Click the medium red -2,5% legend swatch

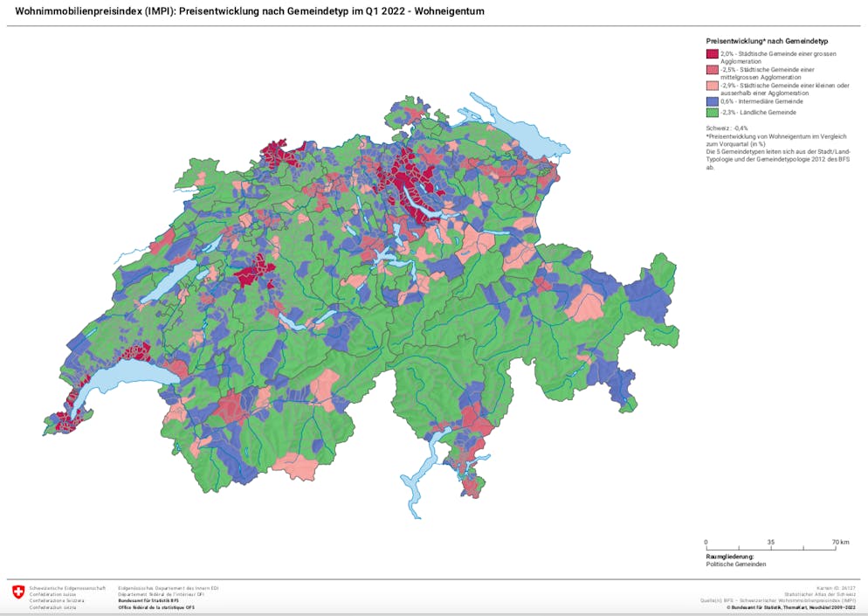coord(712,70)
